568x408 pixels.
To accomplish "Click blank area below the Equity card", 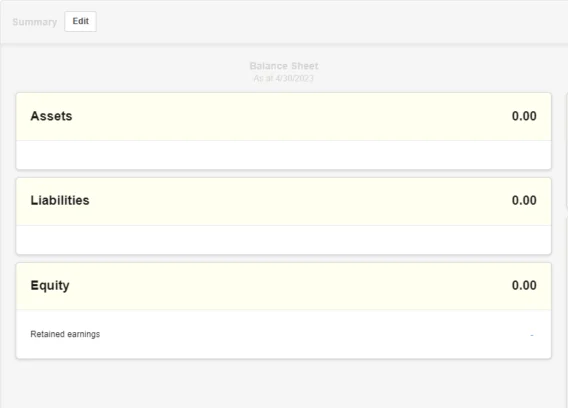I will pos(284,383).
